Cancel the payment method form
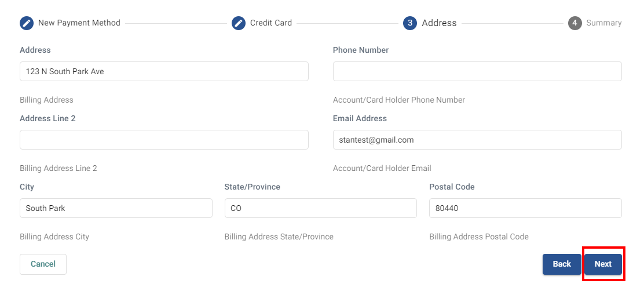 pyautogui.click(x=43, y=264)
